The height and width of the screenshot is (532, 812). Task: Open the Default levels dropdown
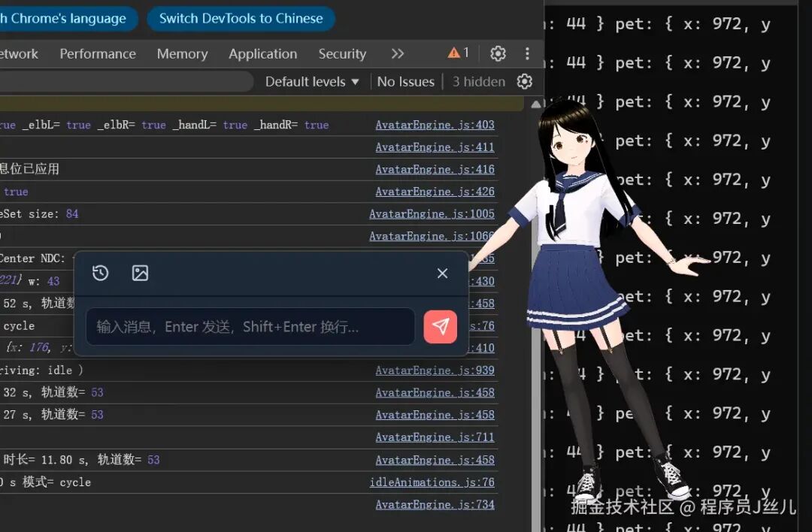click(x=312, y=82)
